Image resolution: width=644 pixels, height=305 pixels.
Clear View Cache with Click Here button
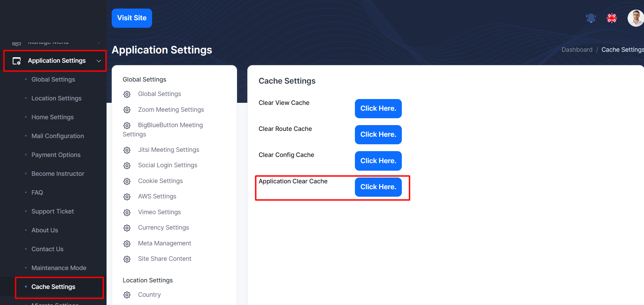(x=378, y=109)
